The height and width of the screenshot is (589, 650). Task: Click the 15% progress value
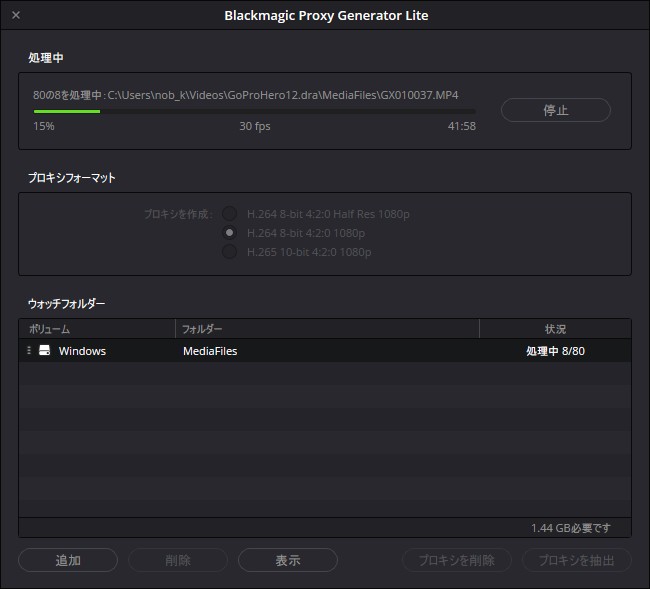44,126
